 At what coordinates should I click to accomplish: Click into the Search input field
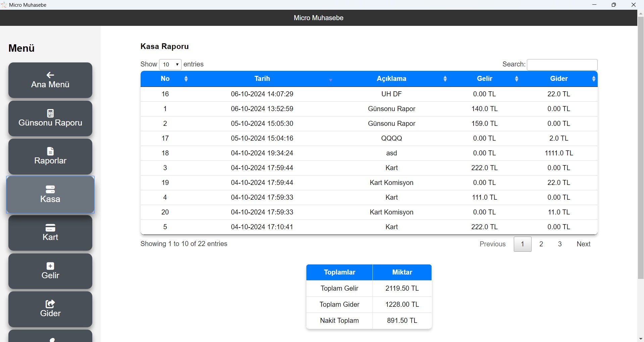(x=562, y=64)
